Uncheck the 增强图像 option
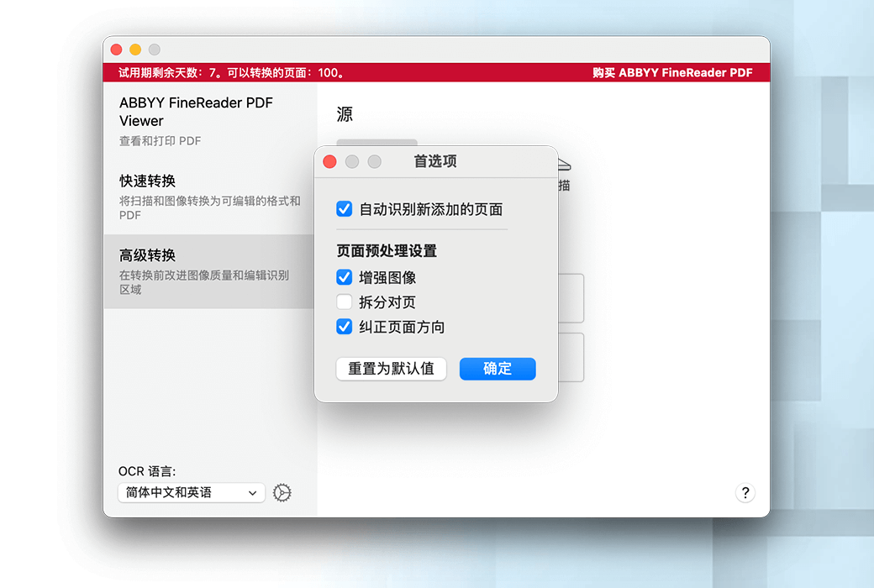This screenshot has height=588, width=874. 344,277
